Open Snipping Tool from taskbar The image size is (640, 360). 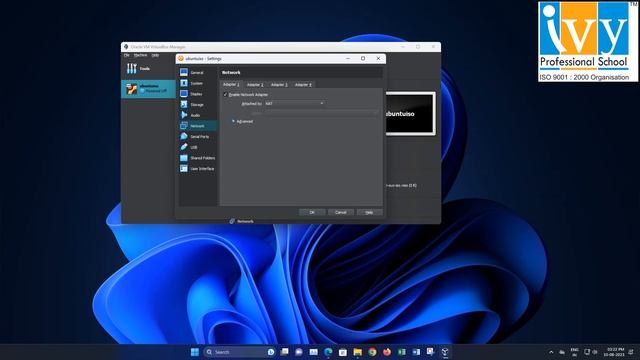[x=430, y=352]
